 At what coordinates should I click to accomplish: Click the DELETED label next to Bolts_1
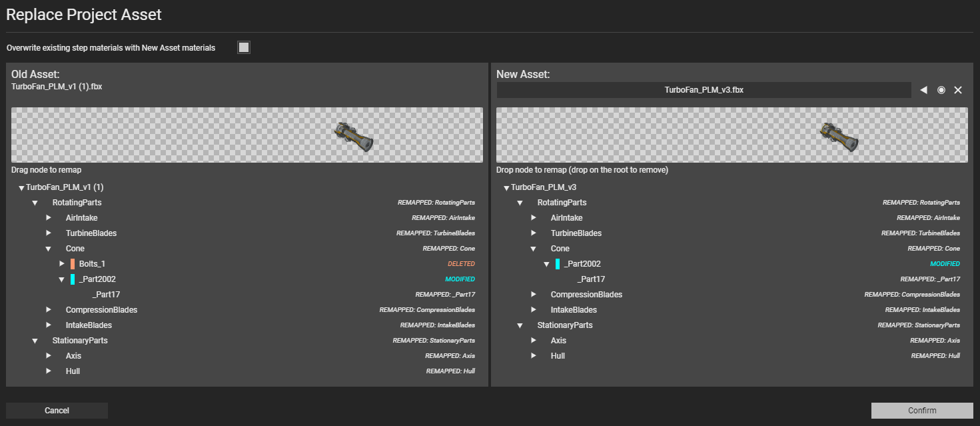click(x=462, y=263)
